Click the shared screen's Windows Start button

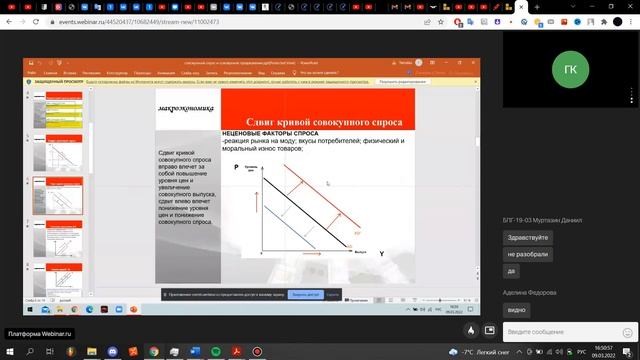(x=30, y=309)
